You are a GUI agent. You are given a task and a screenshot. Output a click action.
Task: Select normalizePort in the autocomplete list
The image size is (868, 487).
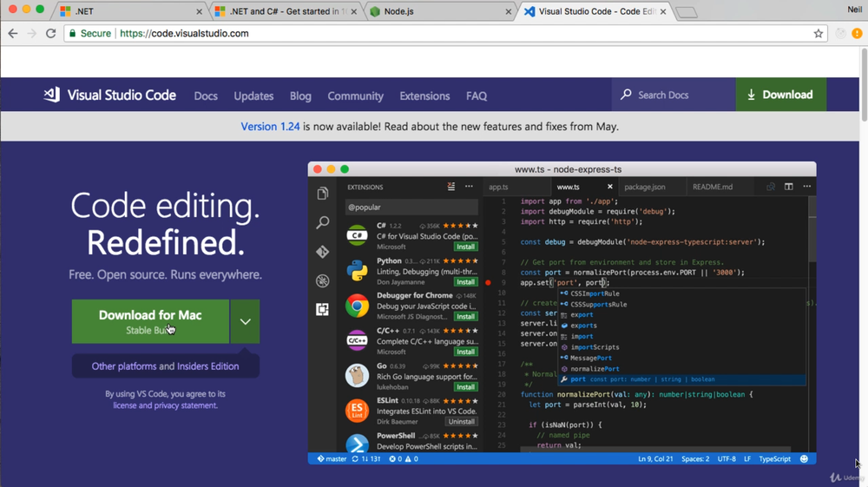(682, 369)
